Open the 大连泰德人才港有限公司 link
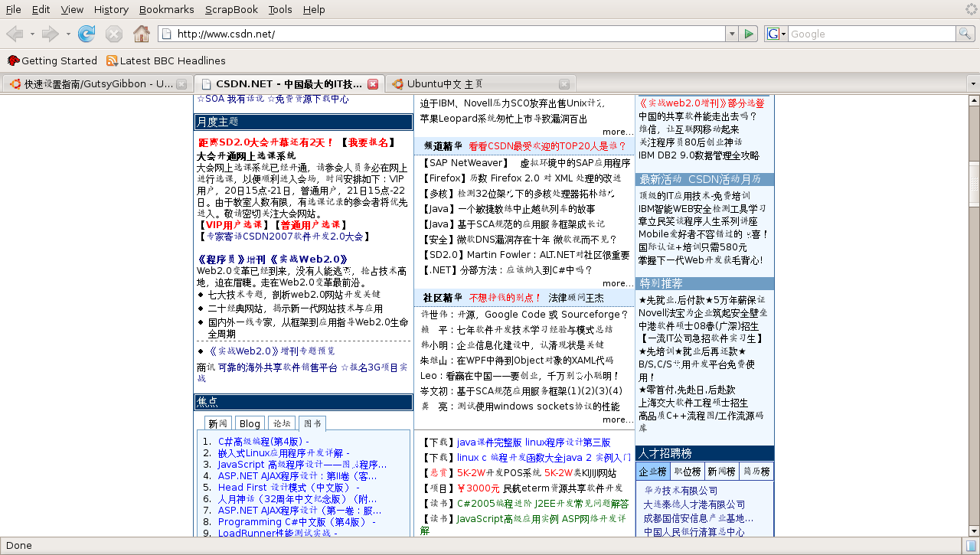This screenshot has width=980, height=555. click(x=694, y=504)
